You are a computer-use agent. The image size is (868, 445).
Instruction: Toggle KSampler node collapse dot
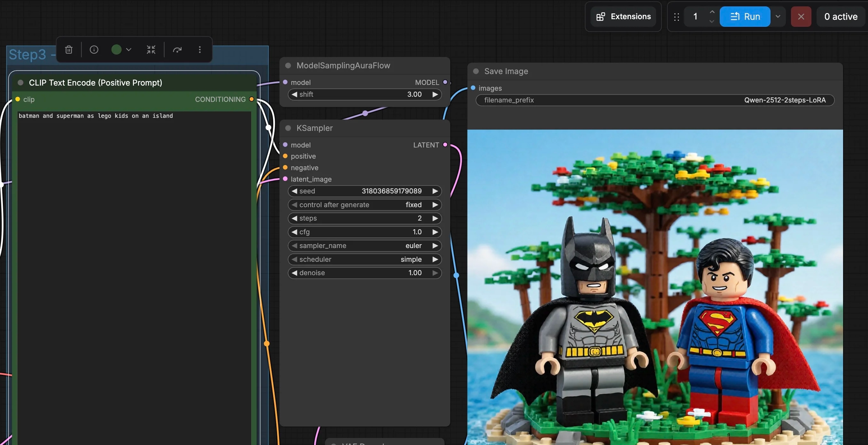[x=288, y=128]
